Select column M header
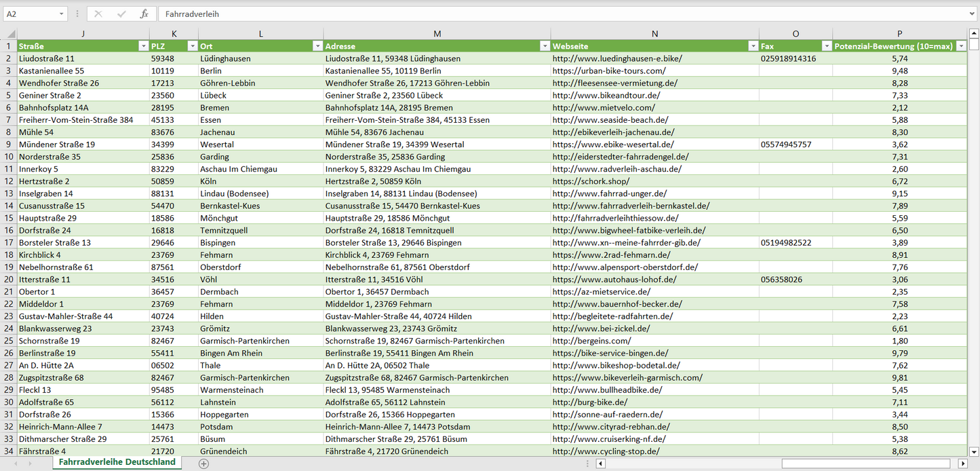The image size is (980, 471). coord(437,34)
